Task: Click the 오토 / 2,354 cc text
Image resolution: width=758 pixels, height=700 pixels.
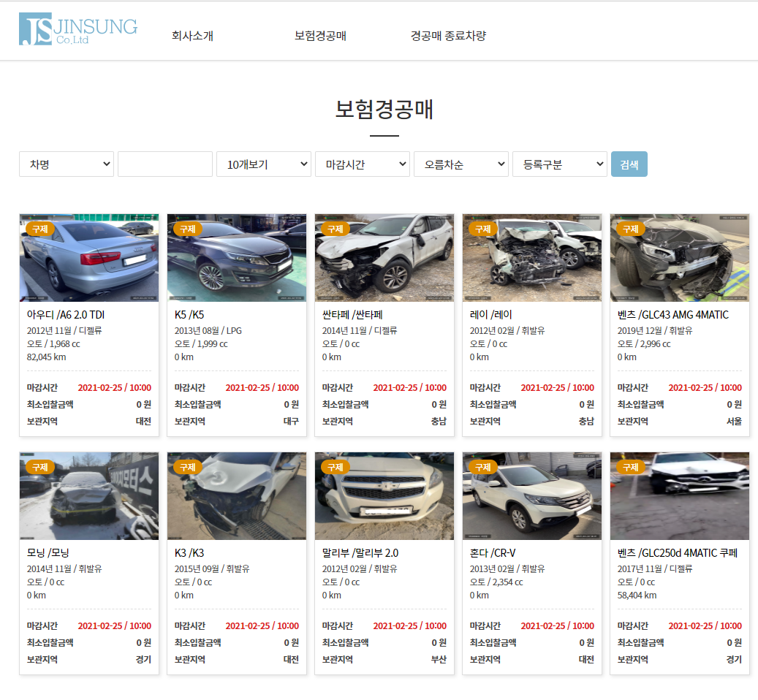Action: coord(496,582)
